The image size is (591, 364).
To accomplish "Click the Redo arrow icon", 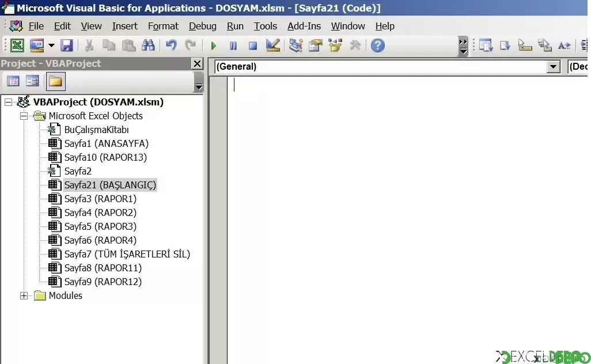I will (191, 45).
